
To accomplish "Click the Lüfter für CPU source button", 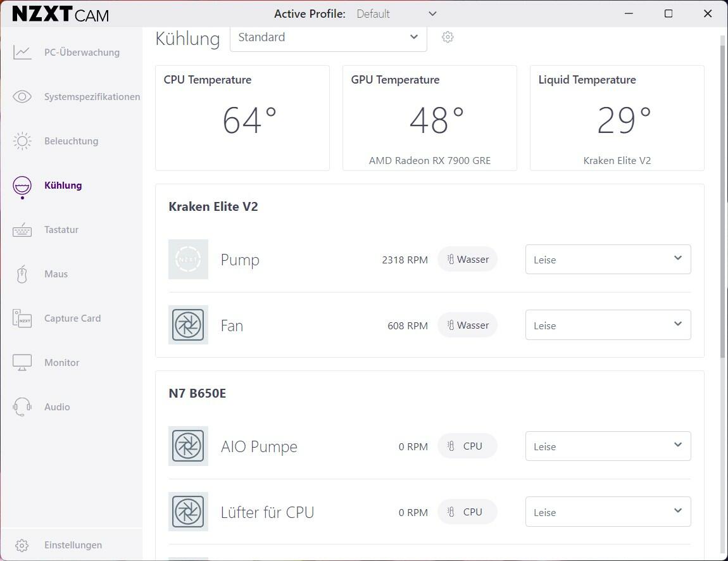I will 468,512.
